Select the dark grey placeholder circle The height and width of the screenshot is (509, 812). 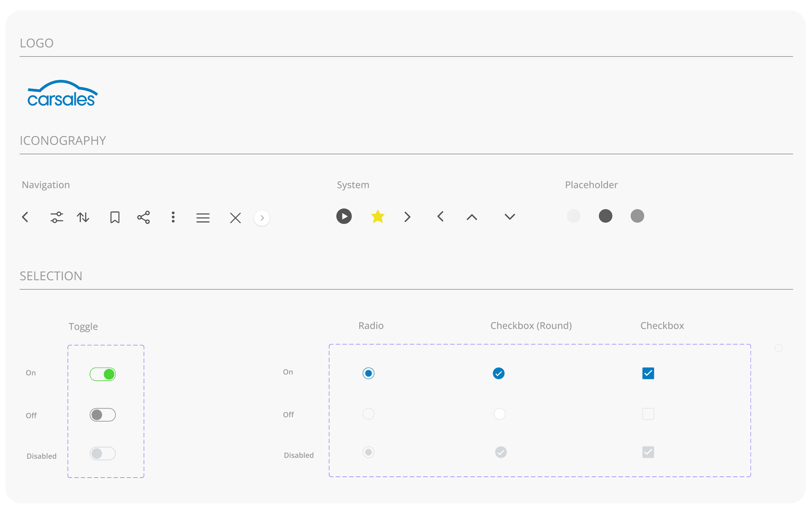[606, 216]
